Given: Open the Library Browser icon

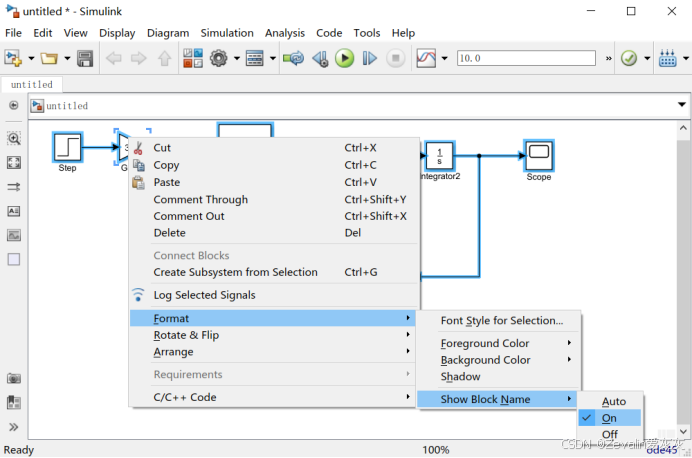Looking at the screenshot, I should coord(193,58).
